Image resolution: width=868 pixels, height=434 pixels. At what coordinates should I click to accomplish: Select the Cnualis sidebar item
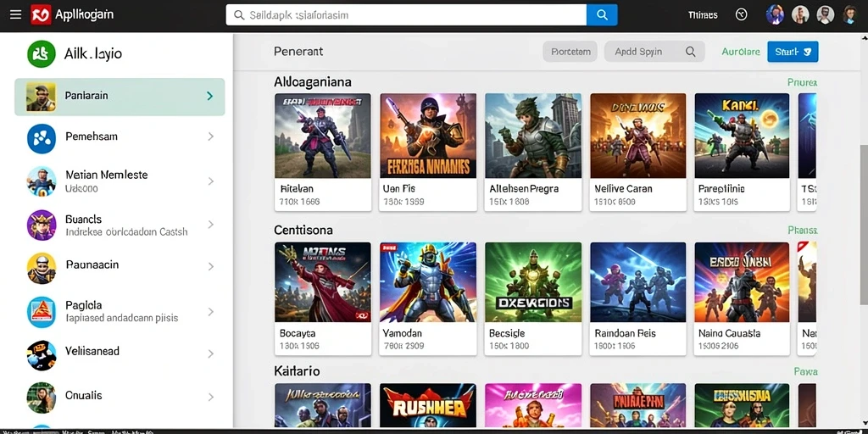click(120, 397)
